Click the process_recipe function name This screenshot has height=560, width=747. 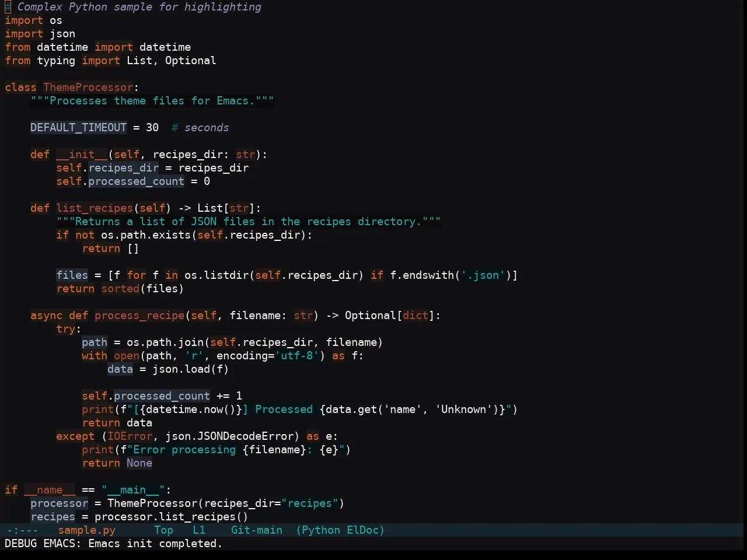[139, 316]
